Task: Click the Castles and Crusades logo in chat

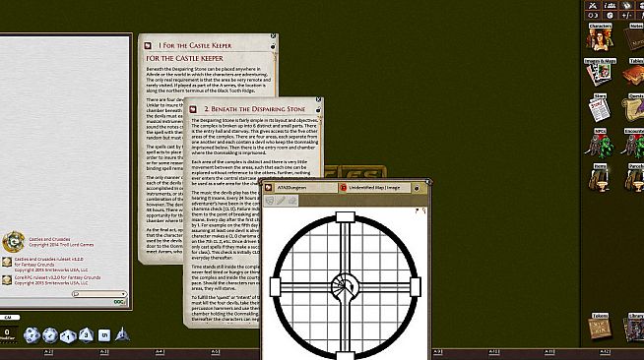Action: coord(14,242)
